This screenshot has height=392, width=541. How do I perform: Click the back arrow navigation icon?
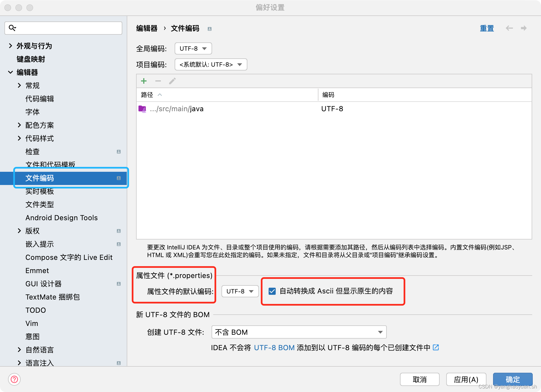(509, 28)
